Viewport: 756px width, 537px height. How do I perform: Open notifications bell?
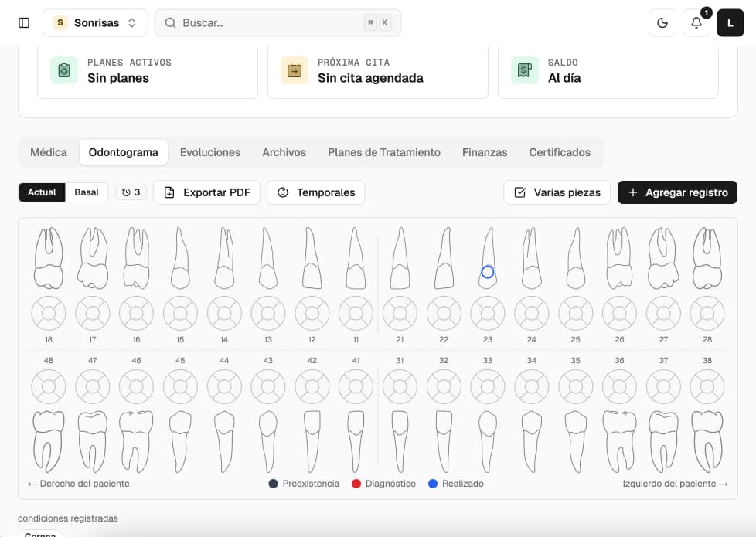pyautogui.click(x=696, y=22)
